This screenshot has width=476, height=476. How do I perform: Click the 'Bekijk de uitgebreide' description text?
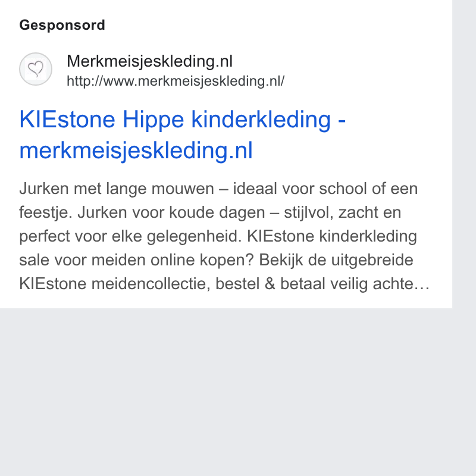pyautogui.click(x=336, y=260)
